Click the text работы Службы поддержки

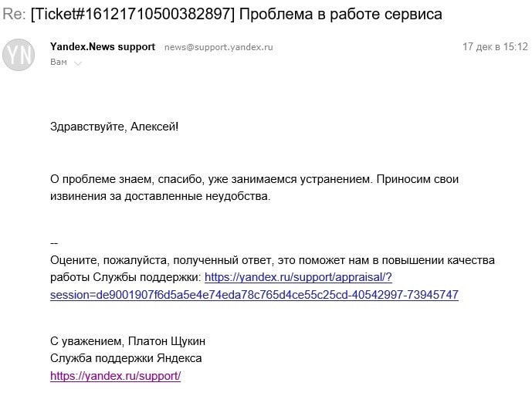[x=125, y=277]
